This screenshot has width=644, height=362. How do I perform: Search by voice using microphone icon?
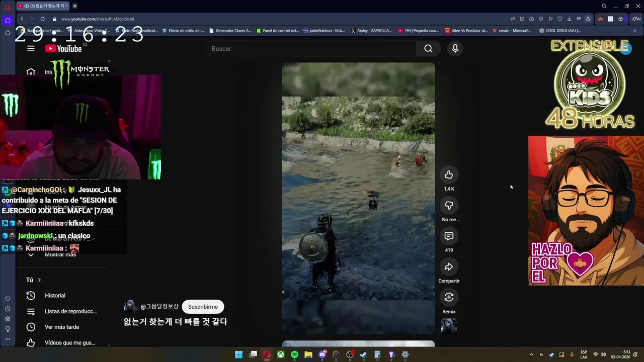(x=455, y=48)
